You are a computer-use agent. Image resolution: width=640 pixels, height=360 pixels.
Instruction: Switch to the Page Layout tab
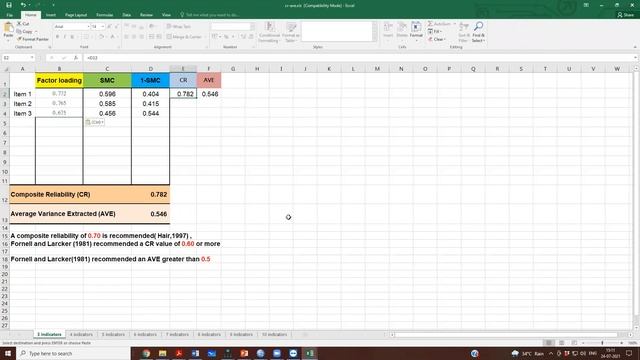pyautogui.click(x=76, y=15)
